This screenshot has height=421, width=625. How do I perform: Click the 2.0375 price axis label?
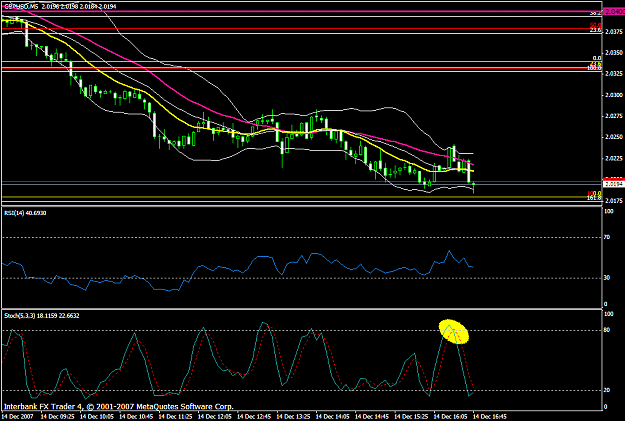pyautogui.click(x=614, y=31)
